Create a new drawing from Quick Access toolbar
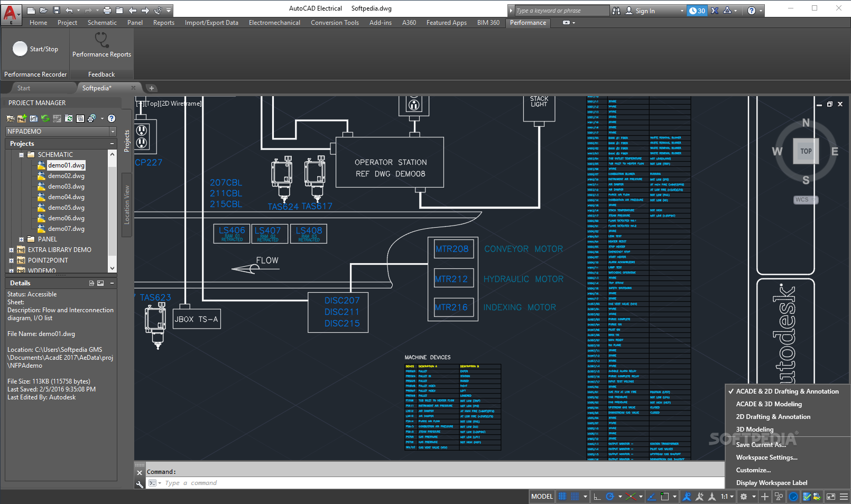Screen dimensions: 851x504 coord(31,10)
